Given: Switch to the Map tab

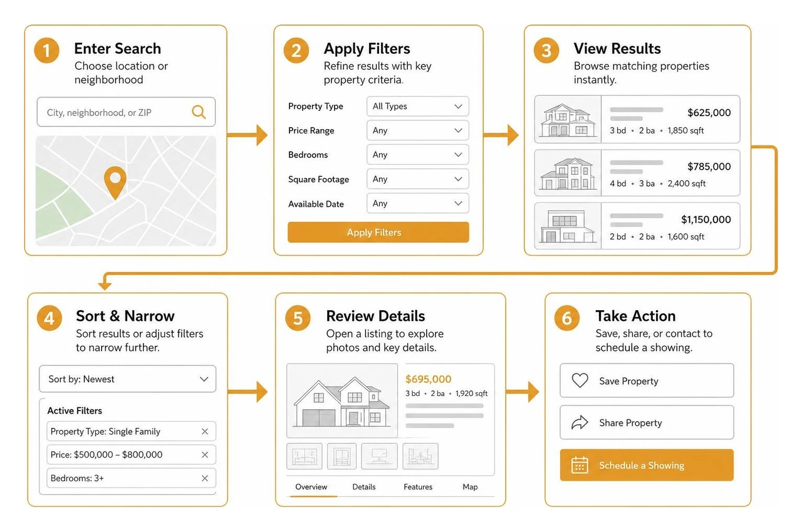Looking at the screenshot, I should click(470, 487).
